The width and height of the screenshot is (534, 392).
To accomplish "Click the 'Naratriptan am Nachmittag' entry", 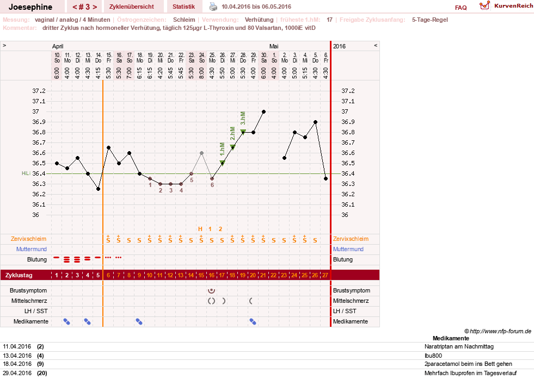I will click(x=459, y=347).
